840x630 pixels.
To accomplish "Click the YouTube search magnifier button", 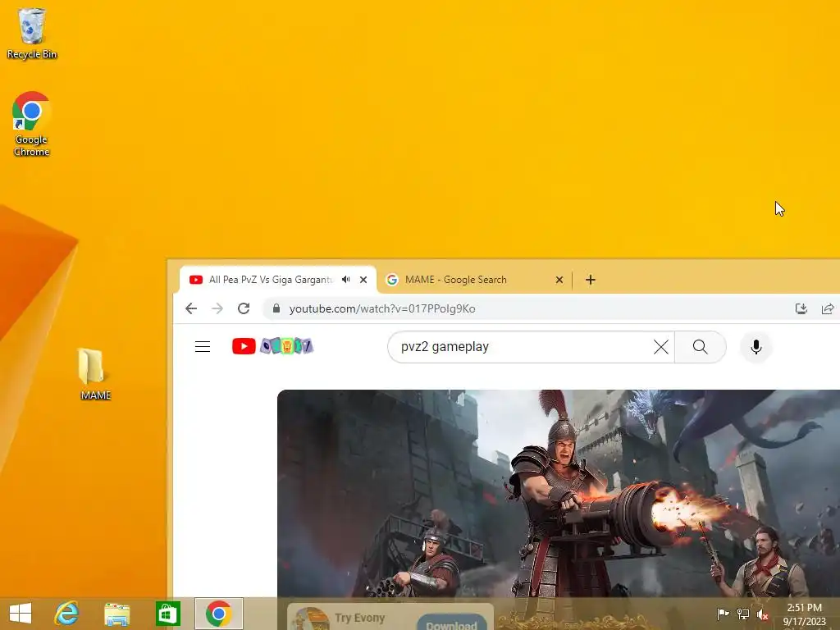I will 701,347.
